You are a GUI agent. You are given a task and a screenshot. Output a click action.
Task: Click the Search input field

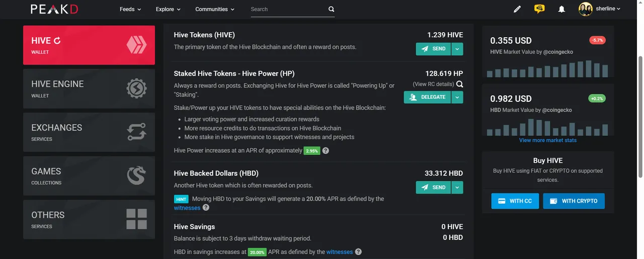pos(288,9)
